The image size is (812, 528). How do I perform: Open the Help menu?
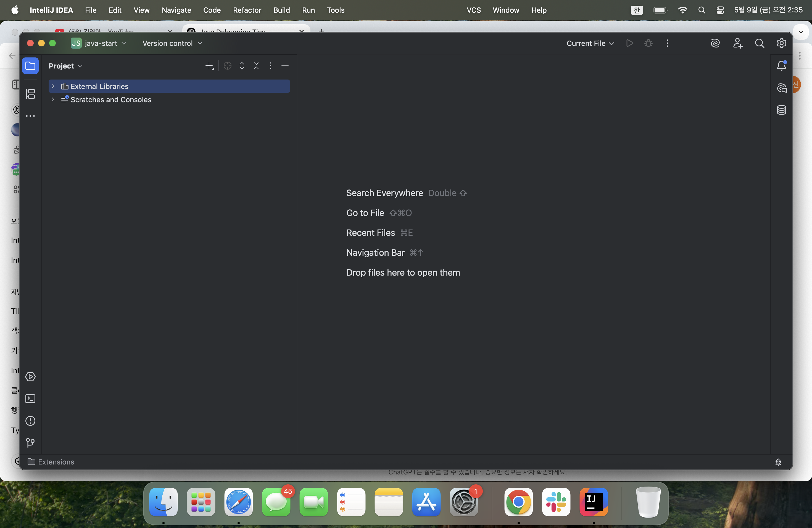click(539, 10)
